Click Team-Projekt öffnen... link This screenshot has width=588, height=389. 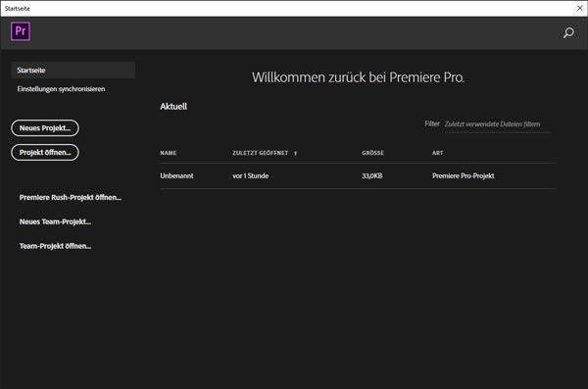click(x=56, y=246)
